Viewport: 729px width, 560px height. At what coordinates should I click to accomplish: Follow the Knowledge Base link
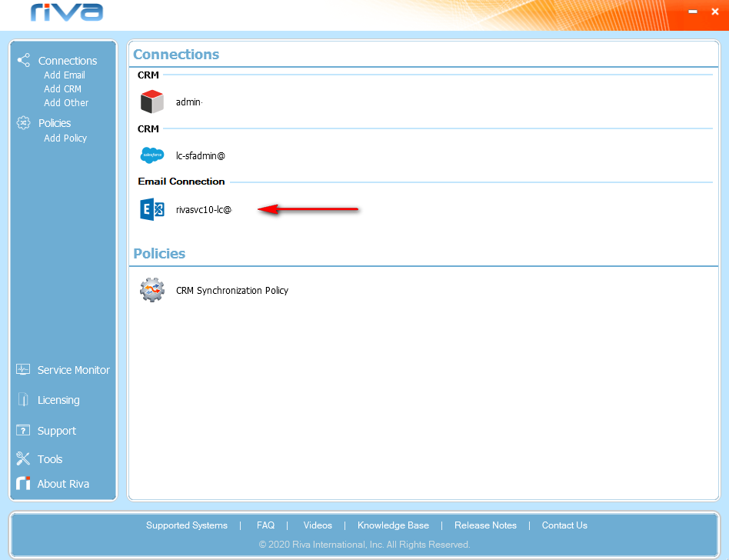393,525
